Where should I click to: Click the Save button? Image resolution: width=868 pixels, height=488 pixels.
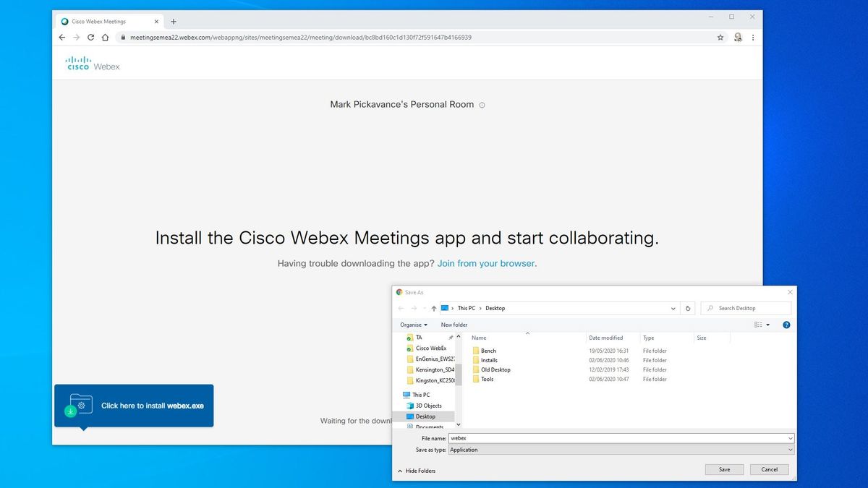724,469
